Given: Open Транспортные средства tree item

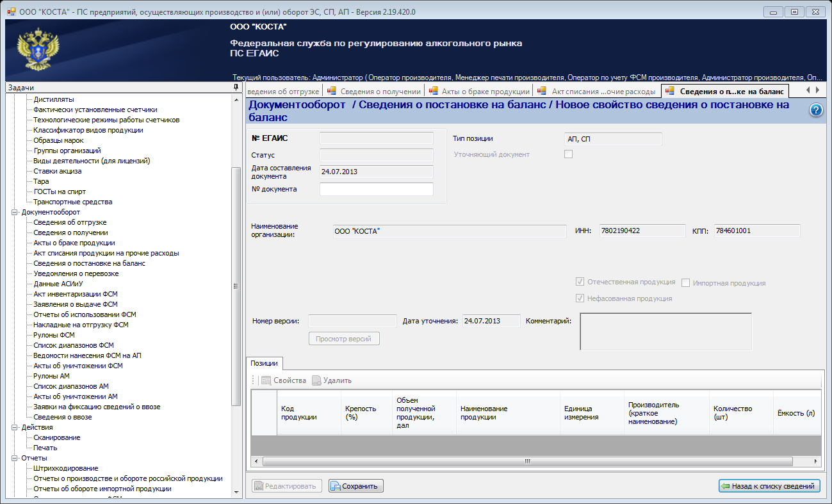Looking at the screenshot, I should point(72,202).
